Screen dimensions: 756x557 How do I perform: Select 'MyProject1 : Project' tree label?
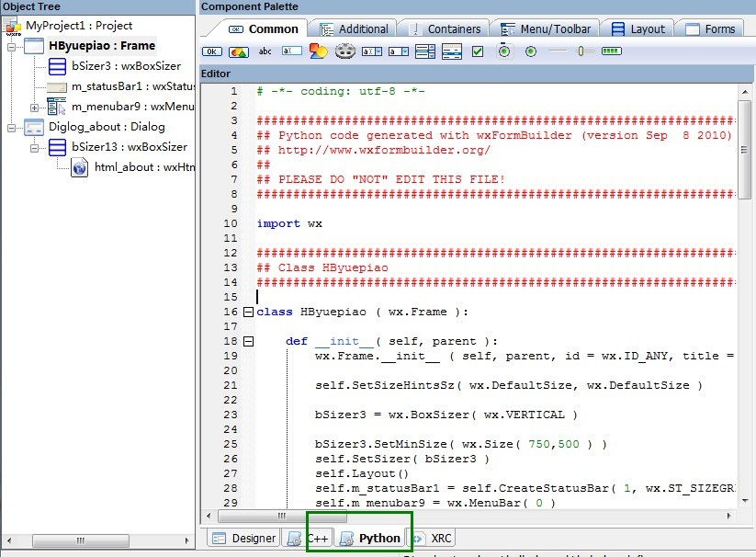(79, 26)
